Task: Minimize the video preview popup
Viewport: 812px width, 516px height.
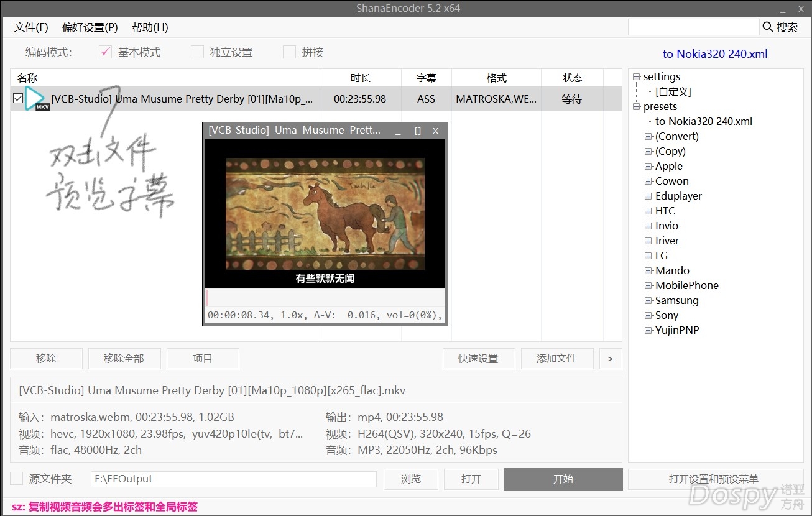Action: click(399, 131)
